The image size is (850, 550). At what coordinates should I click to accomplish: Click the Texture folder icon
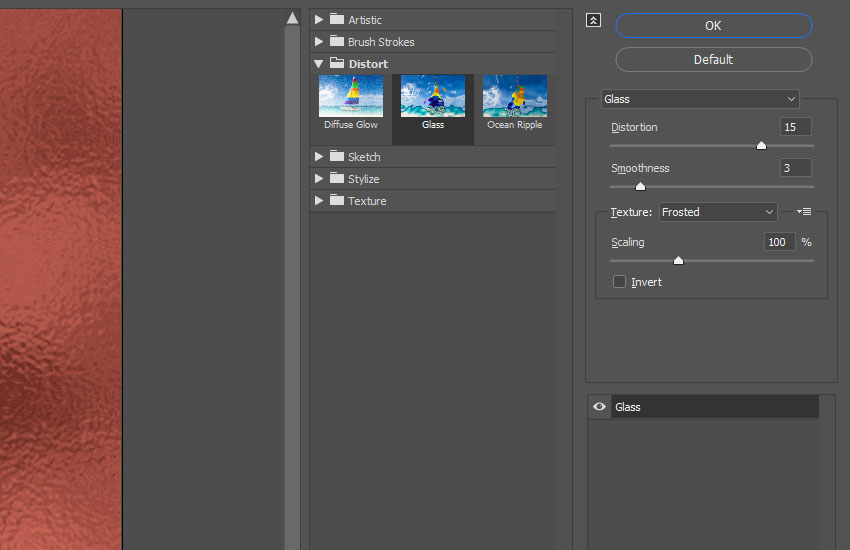coord(337,200)
